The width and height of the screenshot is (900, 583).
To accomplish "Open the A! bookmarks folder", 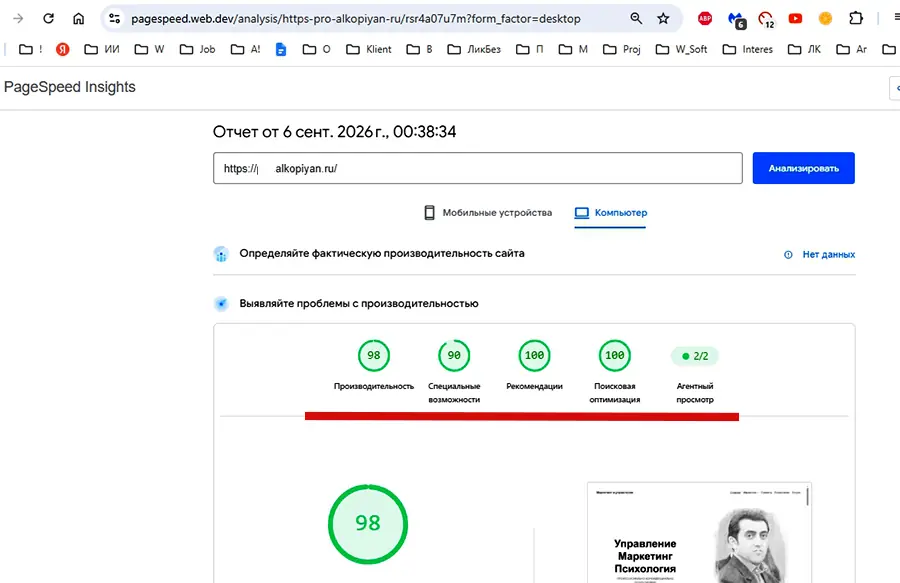I will tap(246, 49).
